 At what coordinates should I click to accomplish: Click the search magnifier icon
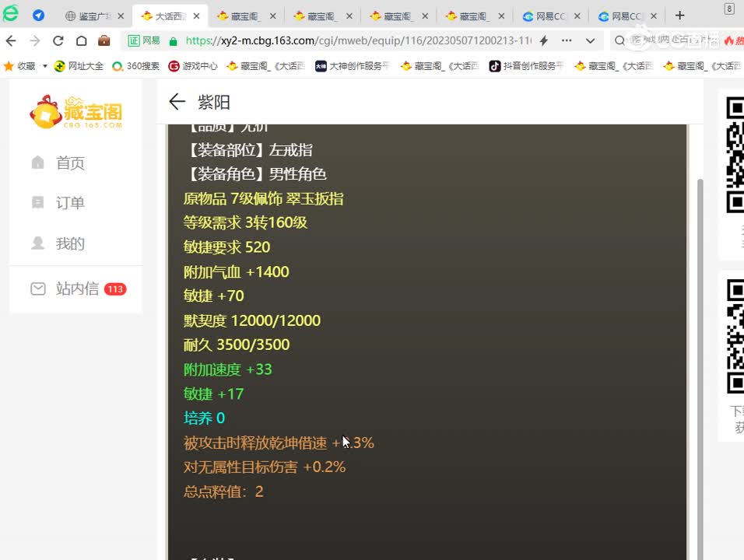[619, 40]
